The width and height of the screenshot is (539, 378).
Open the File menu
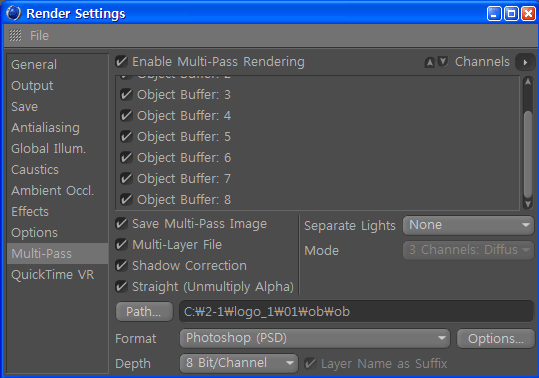[39, 36]
